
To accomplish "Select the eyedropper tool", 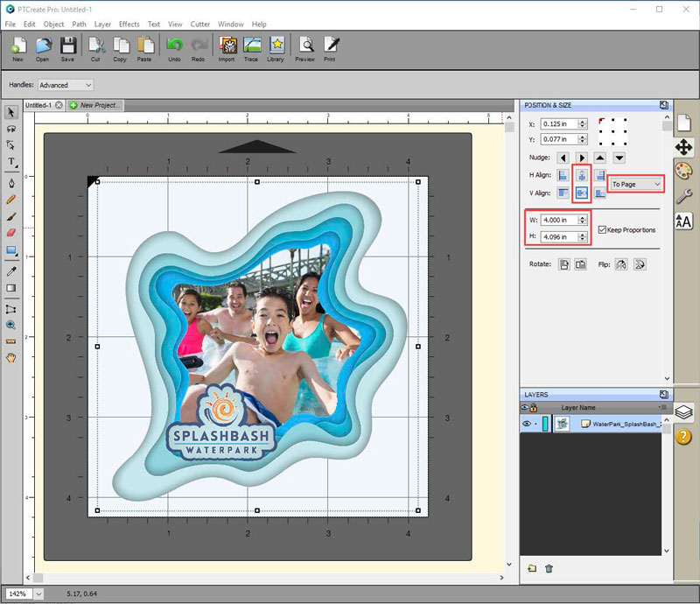I will [11, 271].
